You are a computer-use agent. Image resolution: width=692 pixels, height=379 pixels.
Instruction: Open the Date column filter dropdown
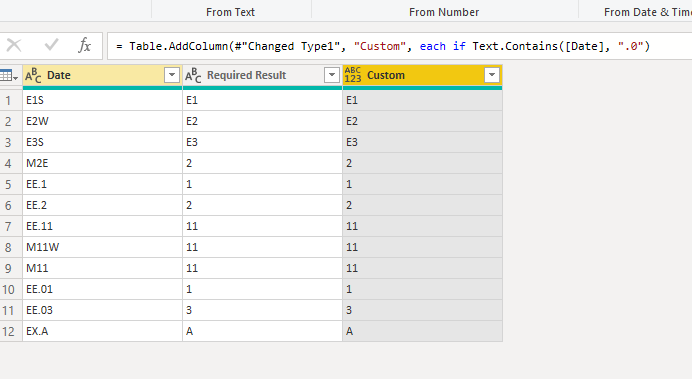click(x=172, y=75)
